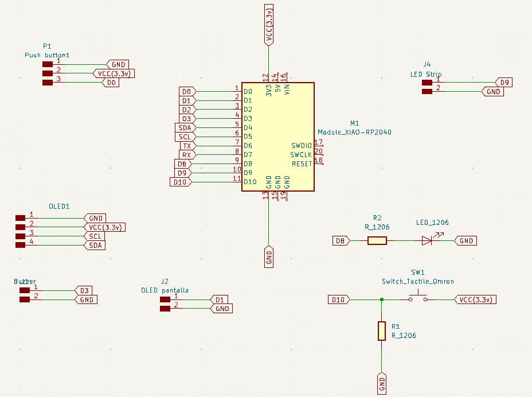The height and width of the screenshot is (397, 532).
Task: Select the 'SW1' reference text
Action: [418, 273]
